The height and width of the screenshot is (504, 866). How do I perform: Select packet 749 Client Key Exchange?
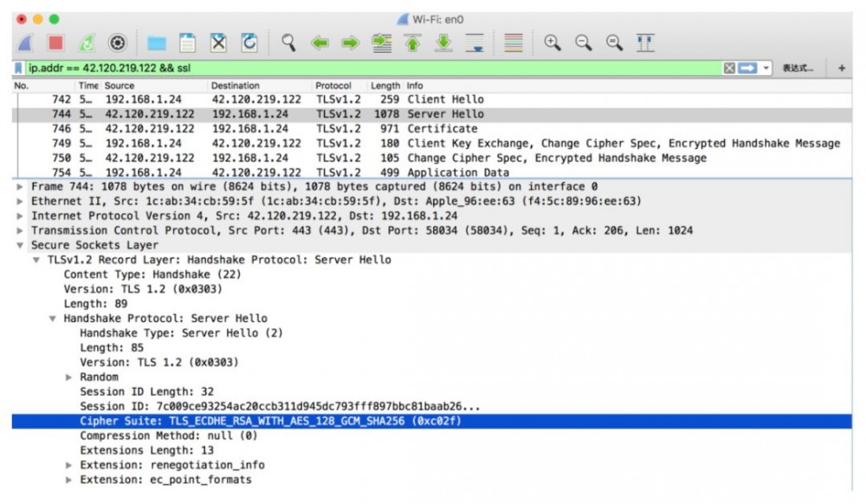click(x=432, y=144)
